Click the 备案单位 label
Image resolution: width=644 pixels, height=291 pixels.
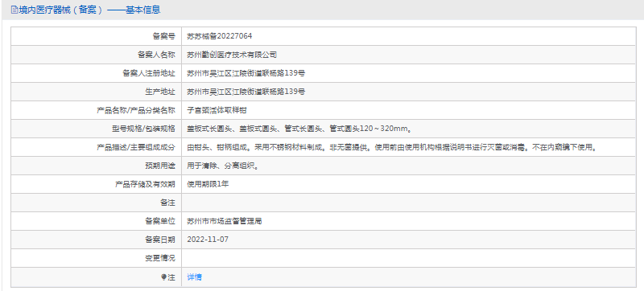(160, 221)
